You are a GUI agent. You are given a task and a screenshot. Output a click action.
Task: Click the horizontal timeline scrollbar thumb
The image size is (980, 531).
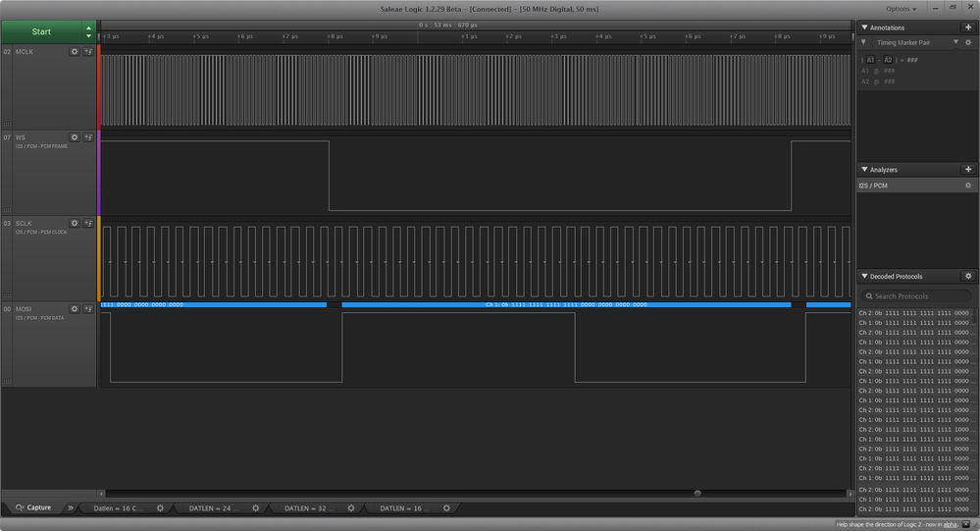(x=697, y=494)
